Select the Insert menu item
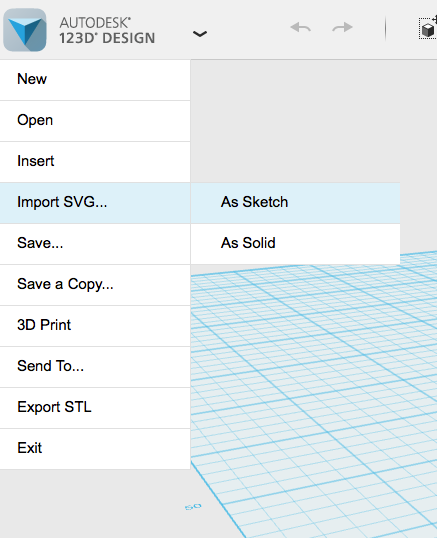This screenshot has height=538, width=437. (95, 162)
